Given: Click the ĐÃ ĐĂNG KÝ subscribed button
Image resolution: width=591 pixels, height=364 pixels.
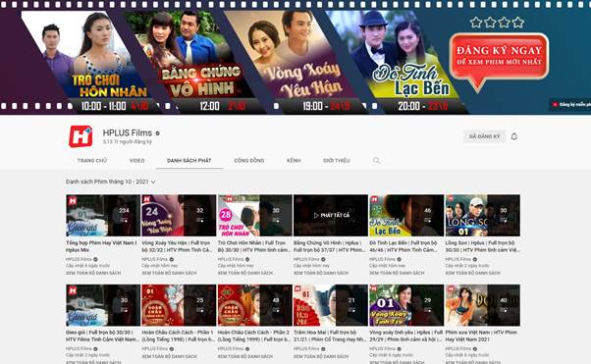Looking at the screenshot, I should tap(484, 136).
